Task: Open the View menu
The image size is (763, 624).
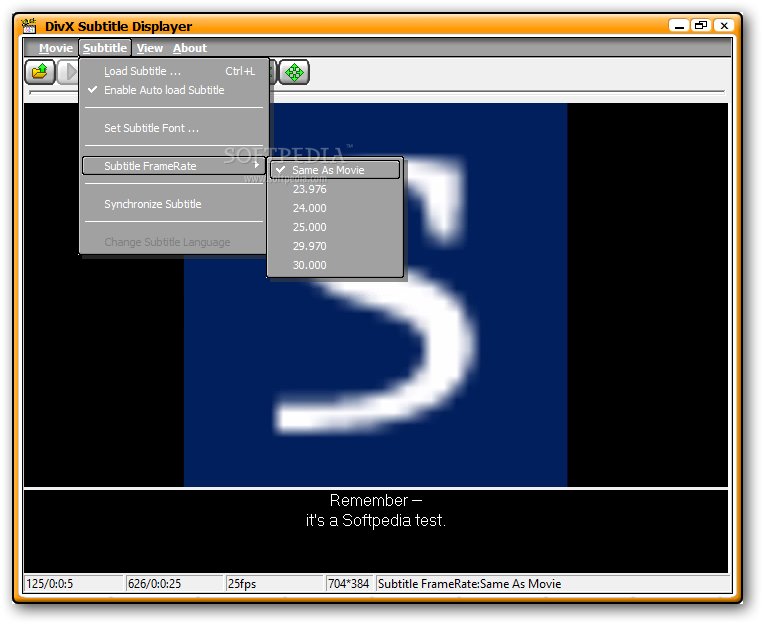Action: click(149, 48)
